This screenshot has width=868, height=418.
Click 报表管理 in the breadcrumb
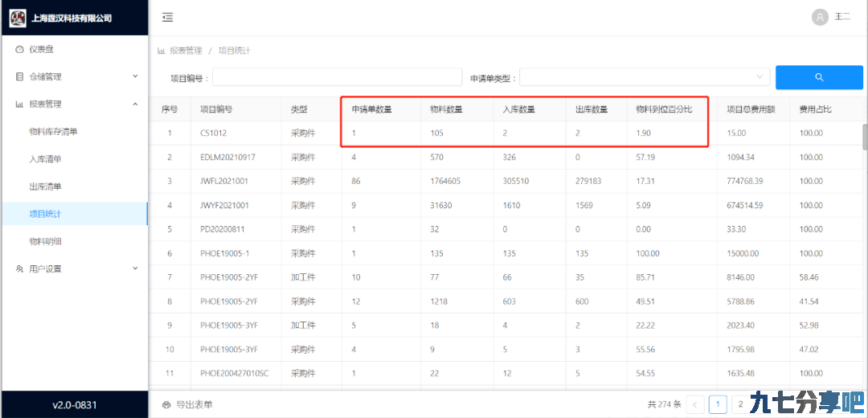point(186,51)
